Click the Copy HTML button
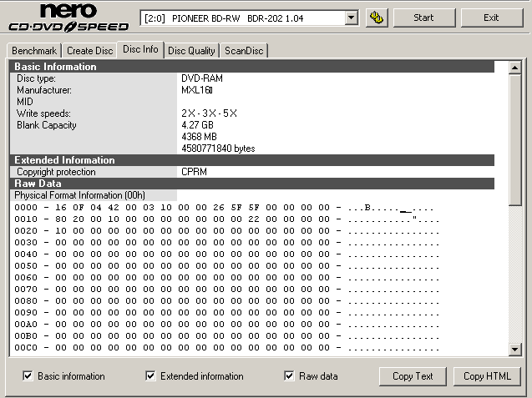Viewport: 532px width, 398px height. [487, 376]
